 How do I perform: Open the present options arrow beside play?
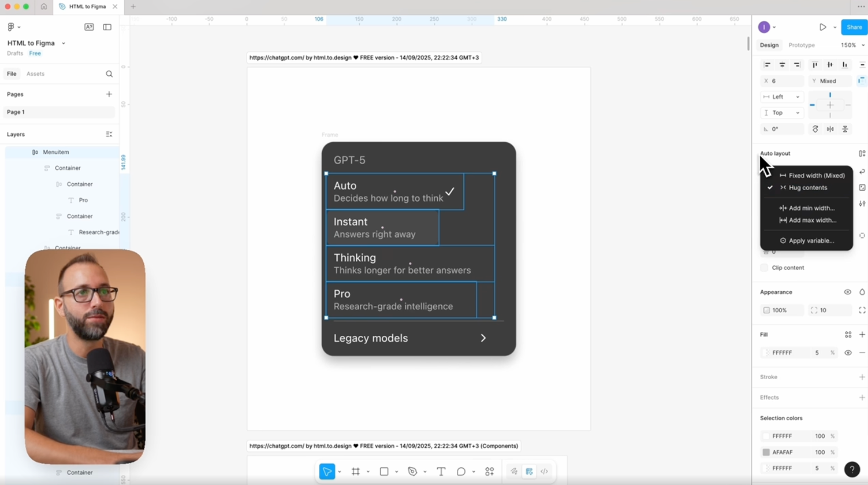pos(835,27)
